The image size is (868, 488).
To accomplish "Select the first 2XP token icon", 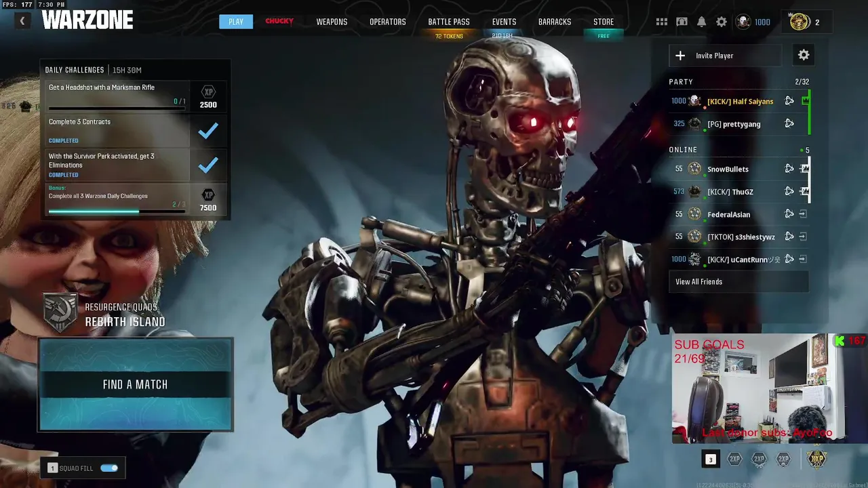I will (734, 459).
